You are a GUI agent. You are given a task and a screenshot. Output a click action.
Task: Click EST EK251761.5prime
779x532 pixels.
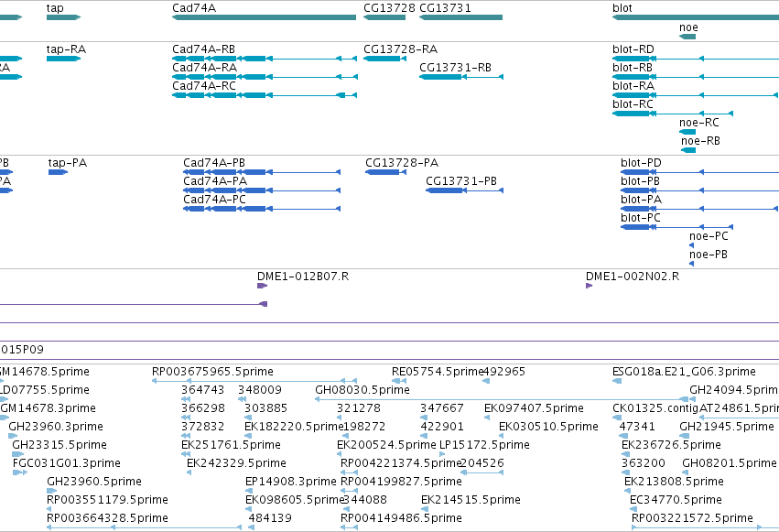tap(231, 445)
